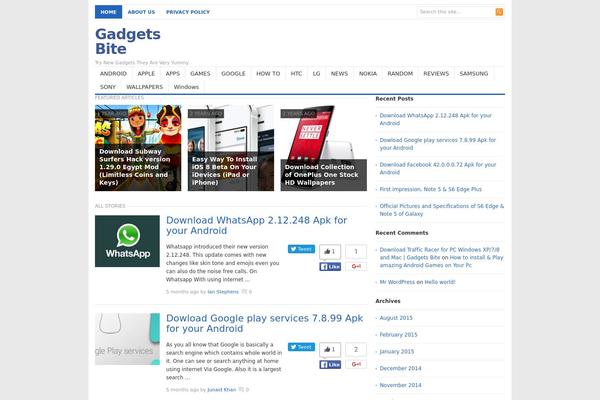
Task: Select SAMSUNG category
Action: click(x=474, y=73)
